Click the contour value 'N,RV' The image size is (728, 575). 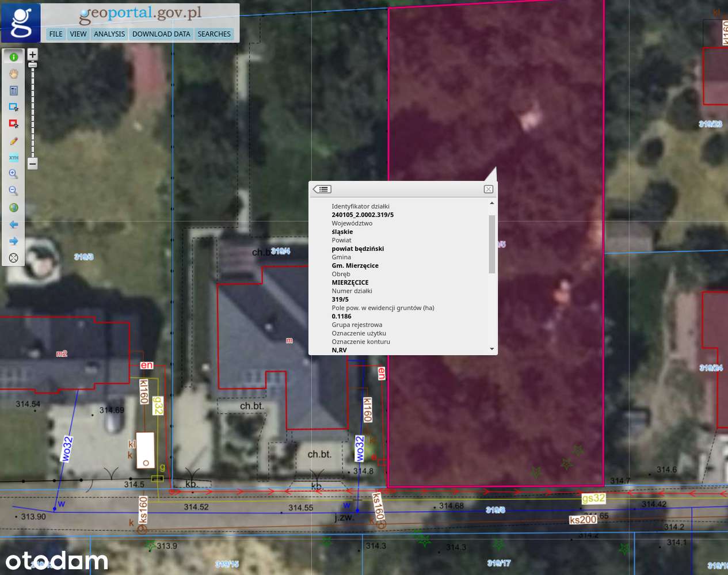339,350
